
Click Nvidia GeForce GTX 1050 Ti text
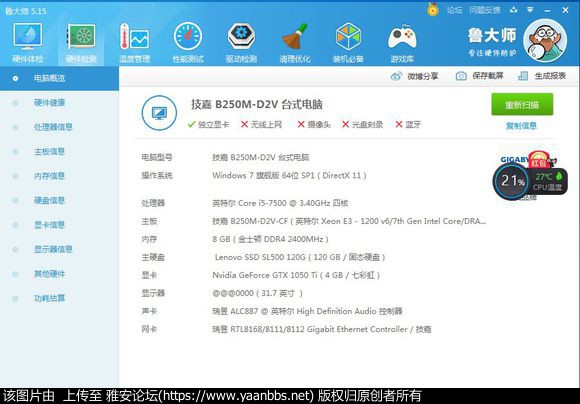(296, 275)
